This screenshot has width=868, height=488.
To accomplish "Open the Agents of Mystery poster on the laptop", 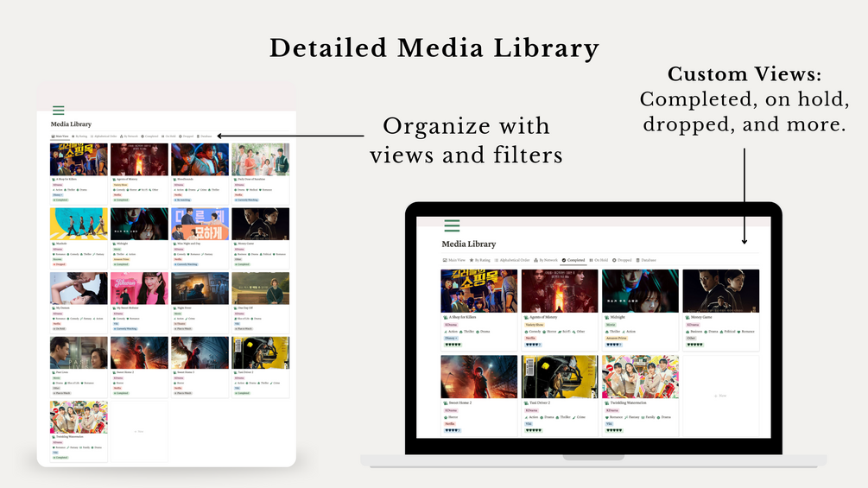I will tap(560, 291).
